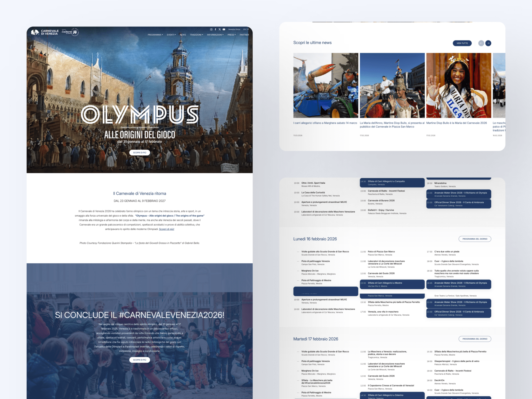Open the Partner menu item
Viewport: 532px width, 399px height.
tap(244, 35)
